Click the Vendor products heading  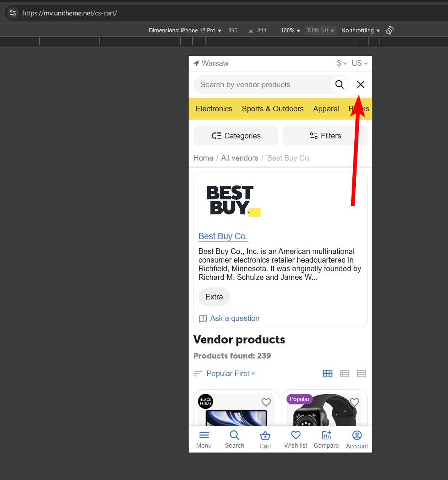[x=239, y=340]
